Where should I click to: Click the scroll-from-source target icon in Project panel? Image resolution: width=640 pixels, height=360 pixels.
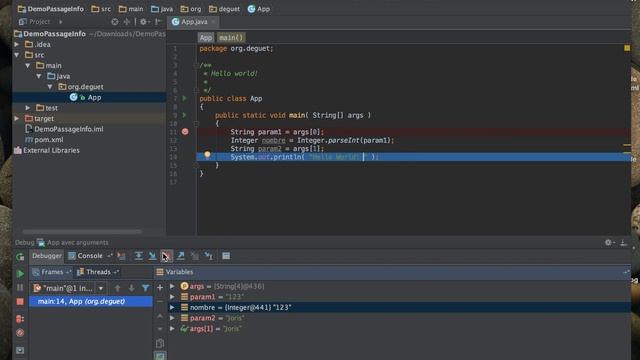(115, 22)
